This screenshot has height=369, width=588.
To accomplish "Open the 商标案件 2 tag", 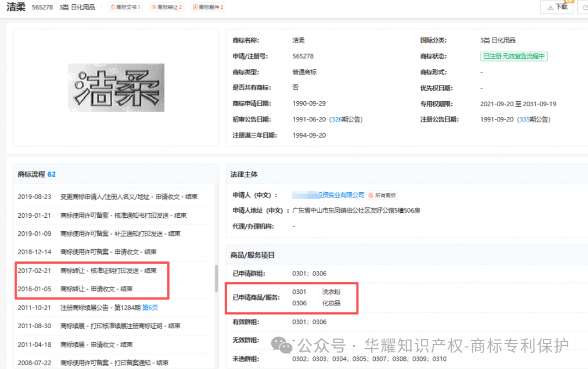I will pyautogui.click(x=208, y=7).
